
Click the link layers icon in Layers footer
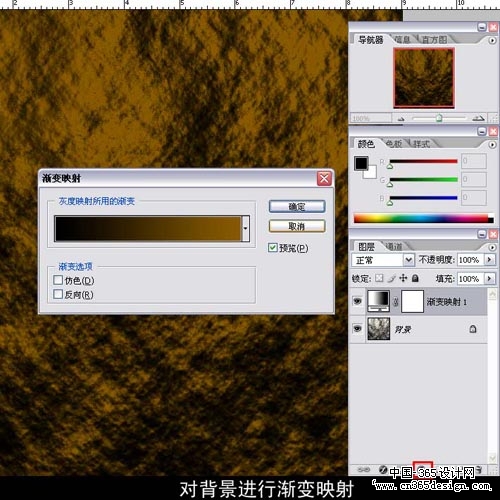pyautogui.click(x=363, y=470)
